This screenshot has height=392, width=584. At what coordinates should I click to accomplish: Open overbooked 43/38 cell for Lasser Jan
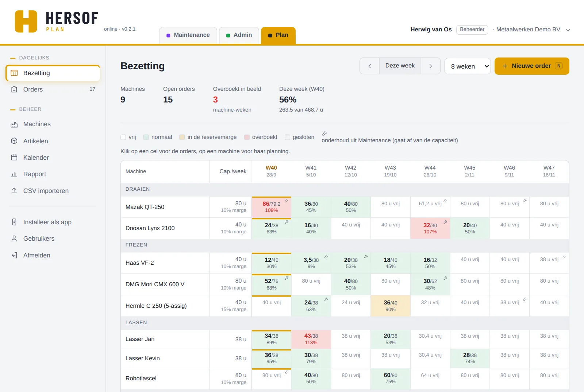[311, 339]
